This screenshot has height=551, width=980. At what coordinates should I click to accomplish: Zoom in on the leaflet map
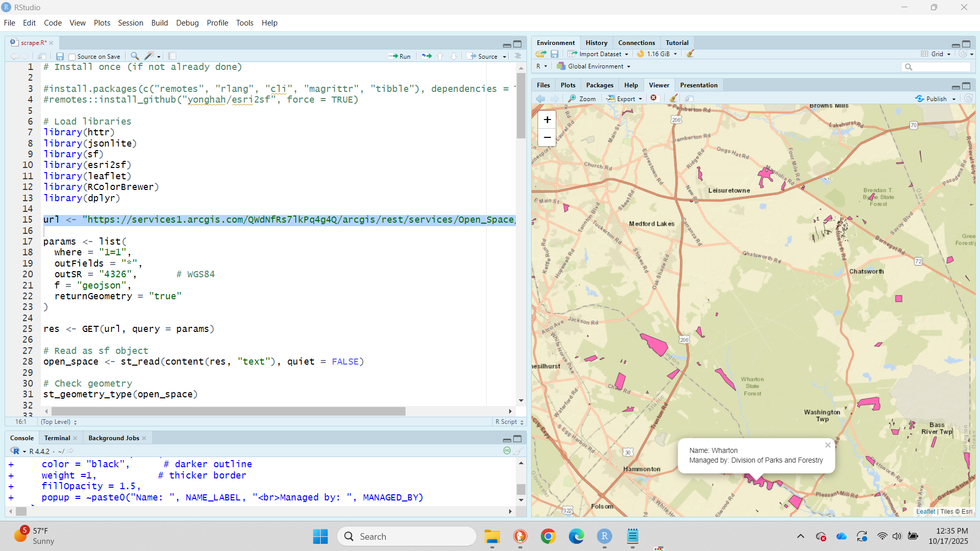coord(547,120)
